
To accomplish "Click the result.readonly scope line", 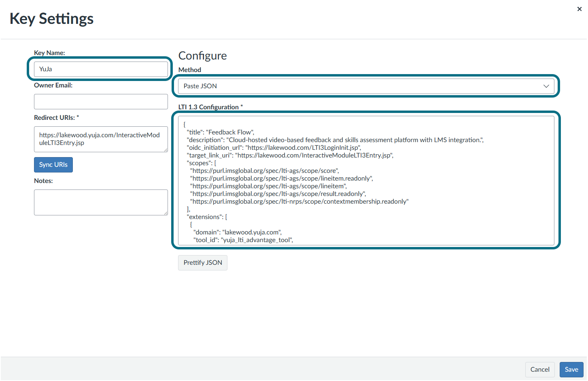I will coord(278,194).
